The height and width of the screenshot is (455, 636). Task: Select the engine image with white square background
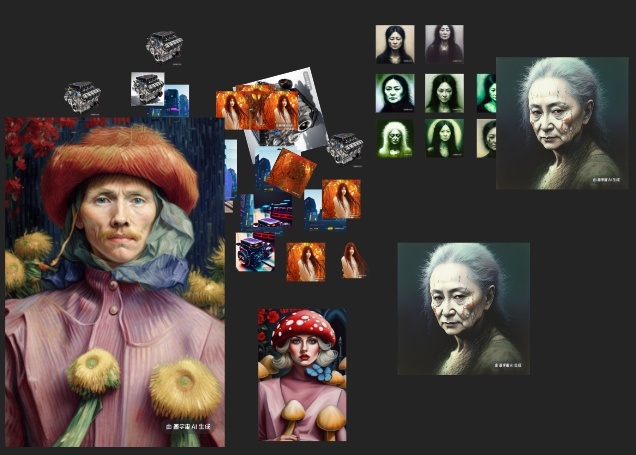(148, 89)
